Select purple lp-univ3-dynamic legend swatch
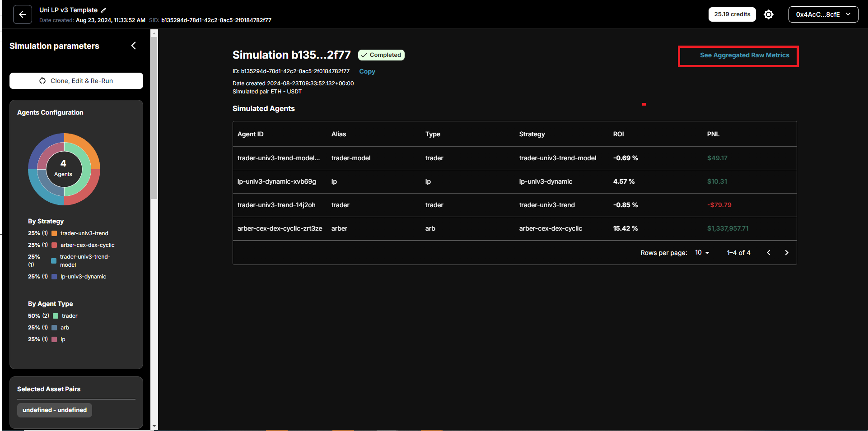 [54, 277]
